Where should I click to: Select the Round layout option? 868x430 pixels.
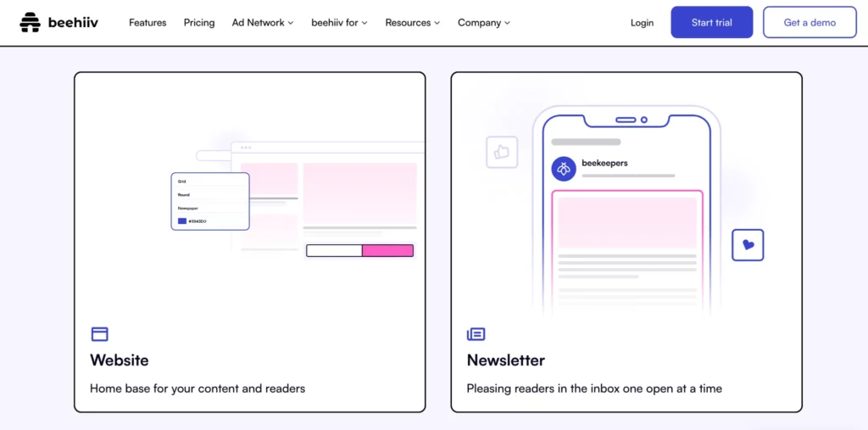coord(184,194)
